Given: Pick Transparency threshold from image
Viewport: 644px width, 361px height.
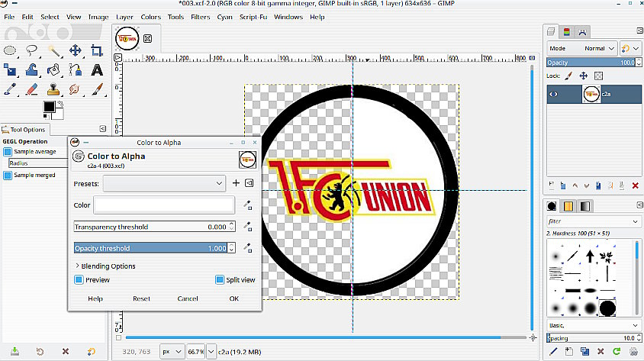Looking at the screenshot, I should [248, 226].
